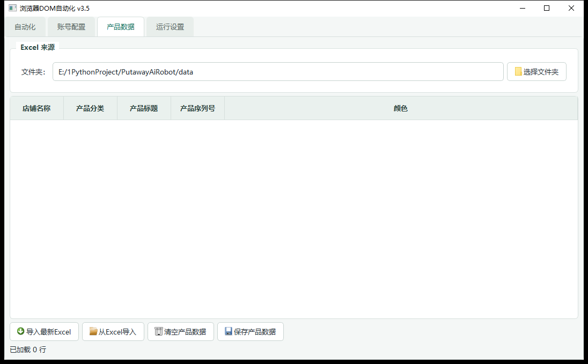The width and height of the screenshot is (588, 364).
Task: Switch to the 自动化 tab
Action: (25, 27)
